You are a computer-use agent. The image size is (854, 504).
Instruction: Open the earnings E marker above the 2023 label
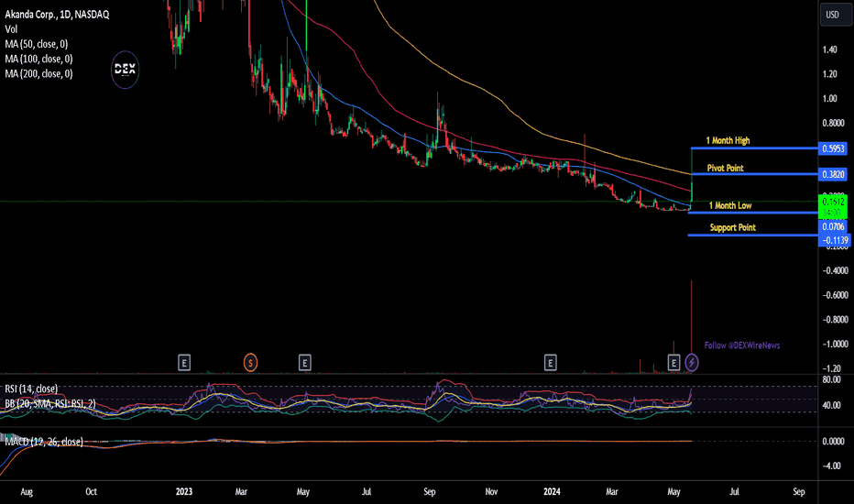pos(184,362)
